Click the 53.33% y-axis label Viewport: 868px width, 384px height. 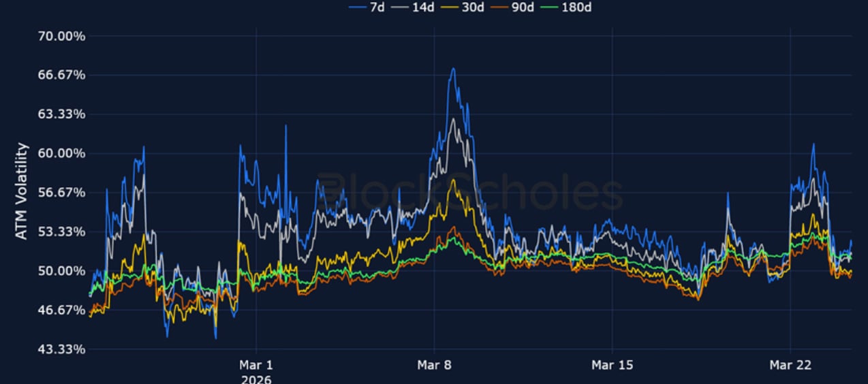(60, 231)
